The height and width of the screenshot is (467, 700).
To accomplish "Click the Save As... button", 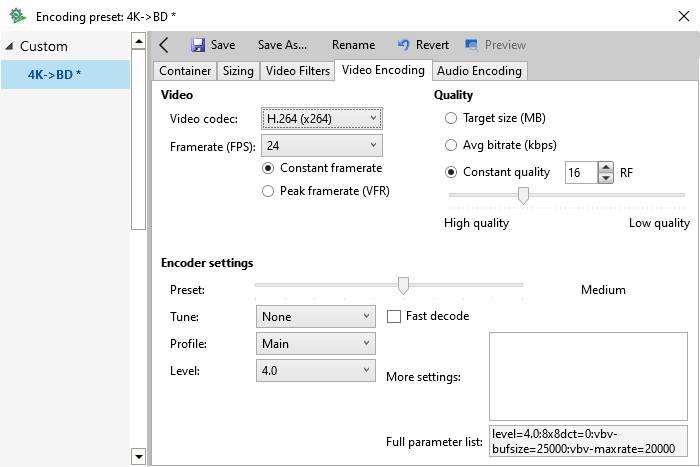I will pyautogui.click(x=282, y=45).
